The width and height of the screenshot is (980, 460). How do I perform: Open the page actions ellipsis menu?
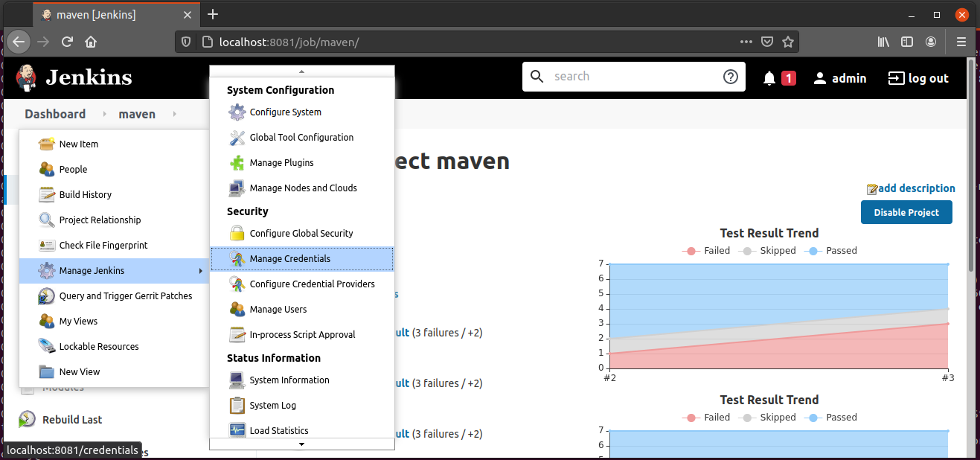point(746,42)
